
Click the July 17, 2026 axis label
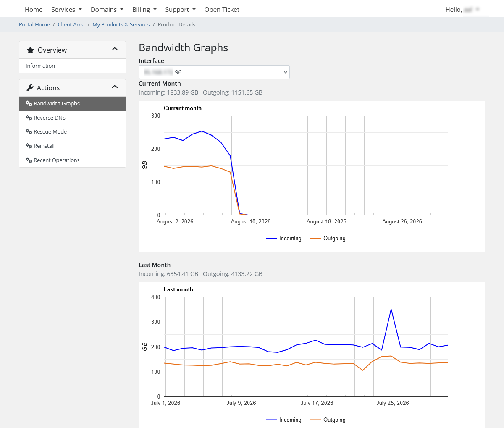point(317,403)
